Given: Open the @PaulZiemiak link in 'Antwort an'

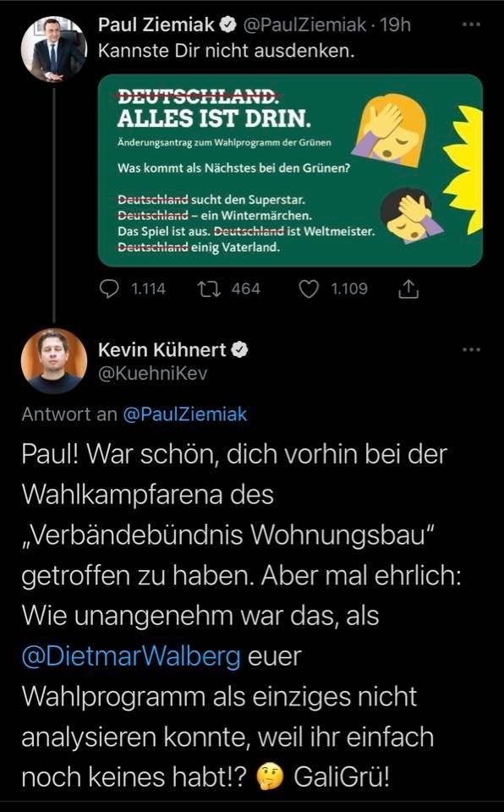Looking at the screenshot, I should pos(185,414).
